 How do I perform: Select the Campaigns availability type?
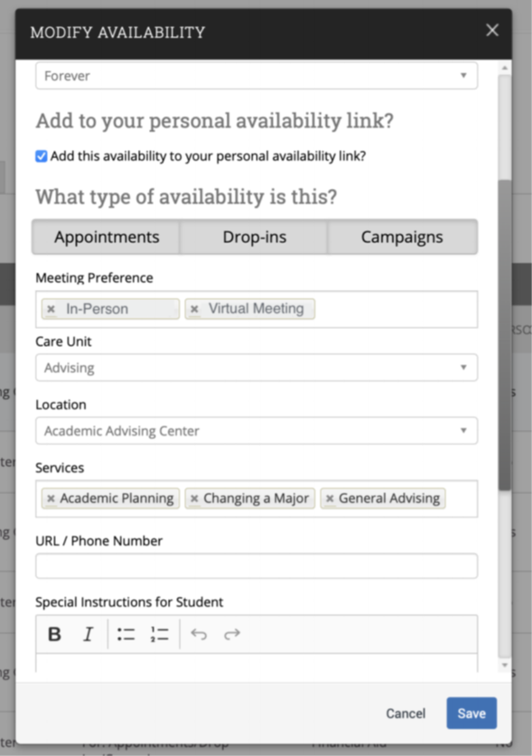point(402,237)
